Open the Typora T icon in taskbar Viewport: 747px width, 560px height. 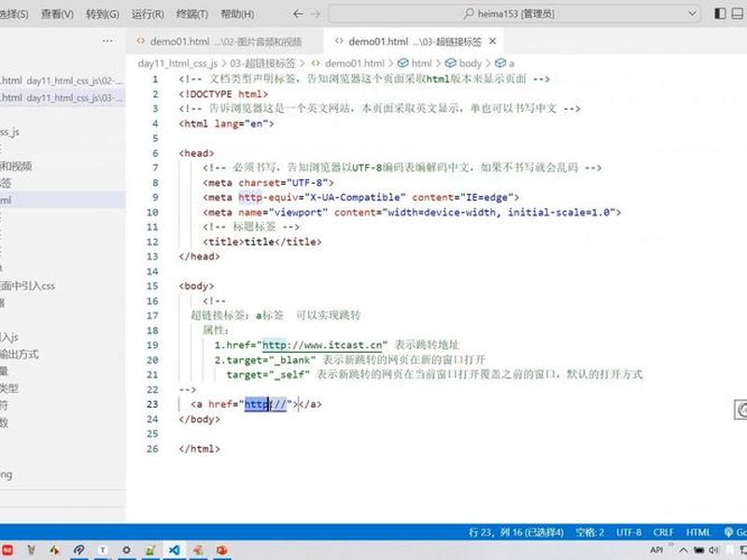coord(102,551)
